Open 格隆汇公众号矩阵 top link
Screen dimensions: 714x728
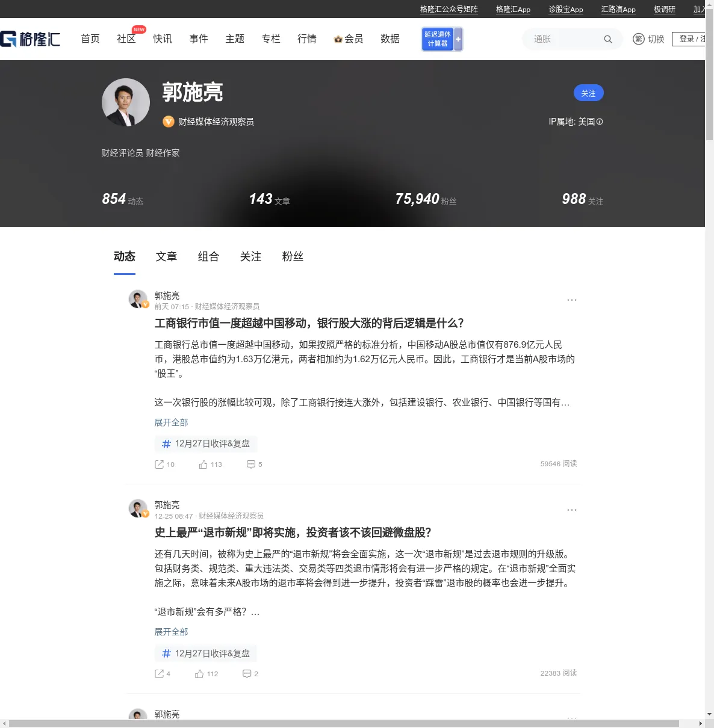pos(449,9)
